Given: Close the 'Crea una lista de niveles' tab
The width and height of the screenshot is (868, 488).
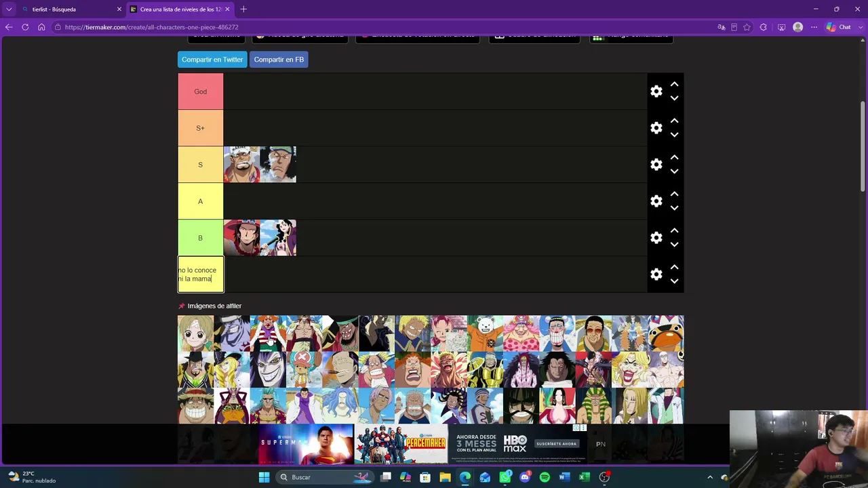Looking at the screenshot, I should [x=227, y=9].
